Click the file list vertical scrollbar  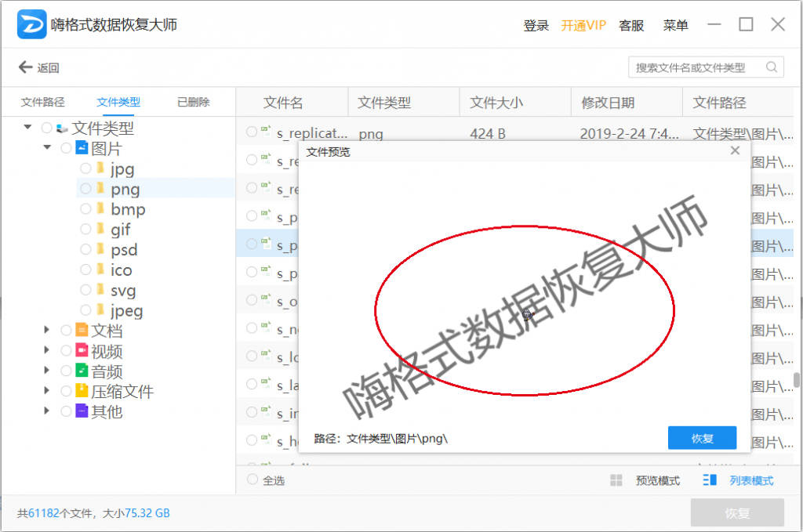[x=797, y=380]
